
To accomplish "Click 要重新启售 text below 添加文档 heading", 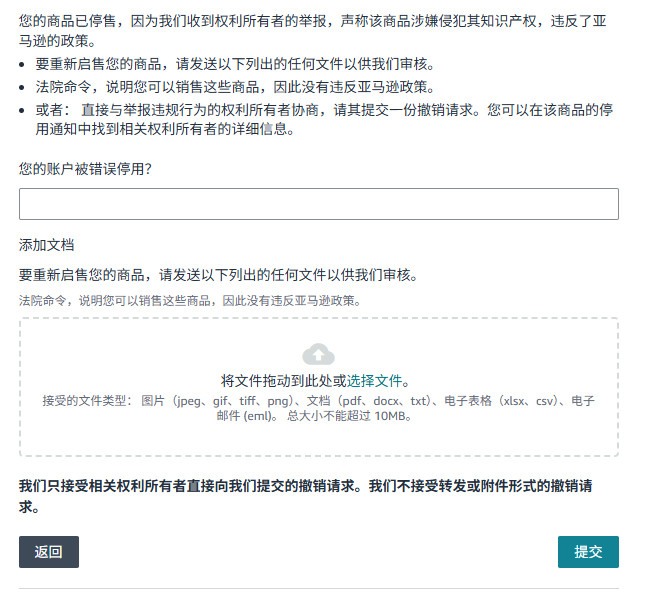I will click(x=218, y=275).
